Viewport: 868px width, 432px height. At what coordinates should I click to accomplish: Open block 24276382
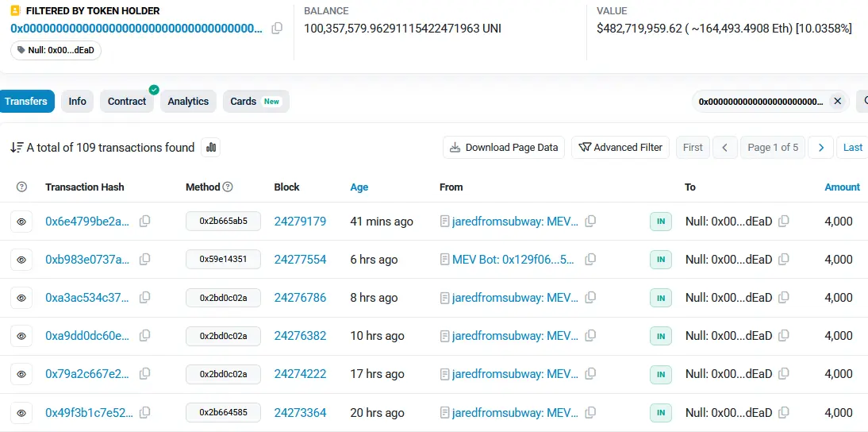click(x=300, y=336)
